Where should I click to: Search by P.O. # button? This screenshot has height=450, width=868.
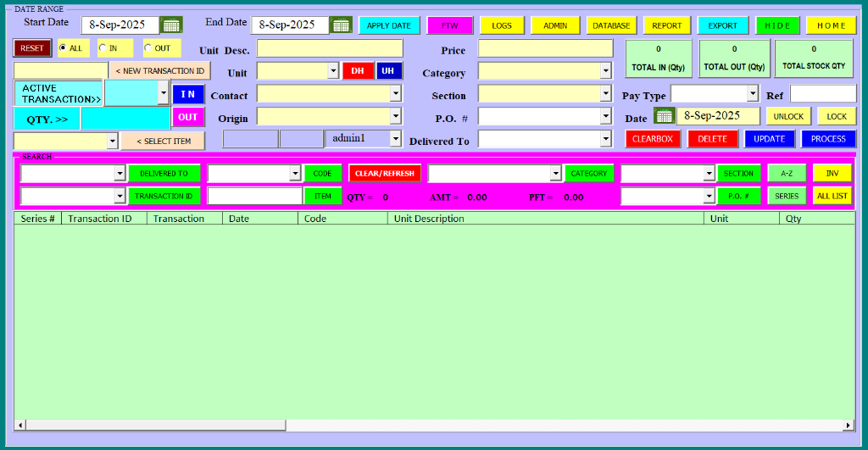point(738,196)
